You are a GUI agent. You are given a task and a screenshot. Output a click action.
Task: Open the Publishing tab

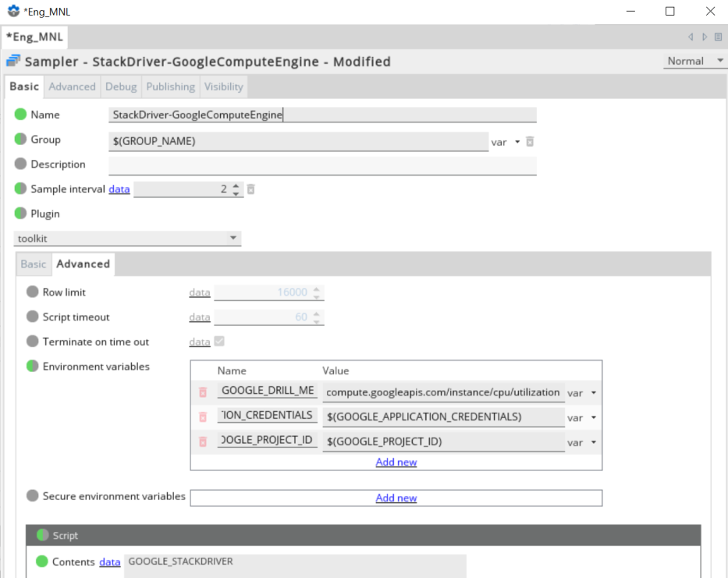(170, 87)
